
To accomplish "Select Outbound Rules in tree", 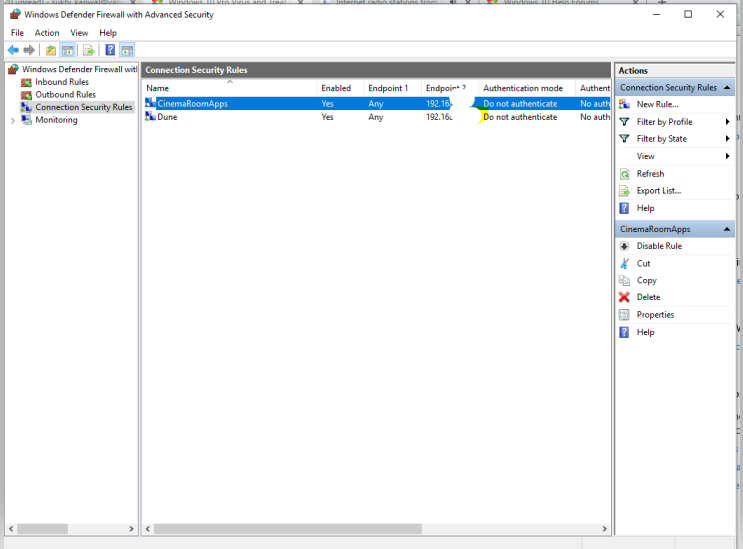I will tap(65, 95).
